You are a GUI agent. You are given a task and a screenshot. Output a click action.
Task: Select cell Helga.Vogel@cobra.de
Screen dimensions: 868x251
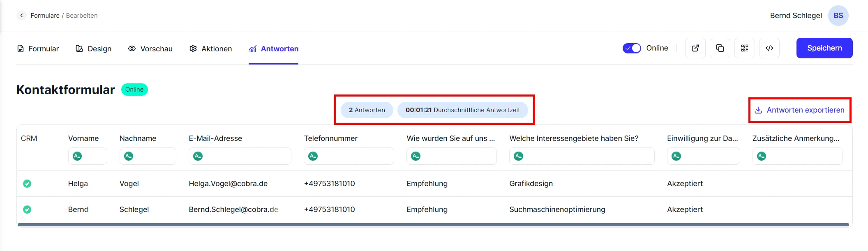click(228, 184)
